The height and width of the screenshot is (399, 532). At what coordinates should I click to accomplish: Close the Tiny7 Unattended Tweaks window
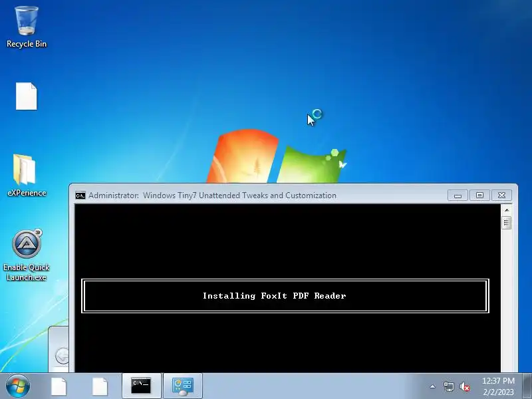click(501, 196)
